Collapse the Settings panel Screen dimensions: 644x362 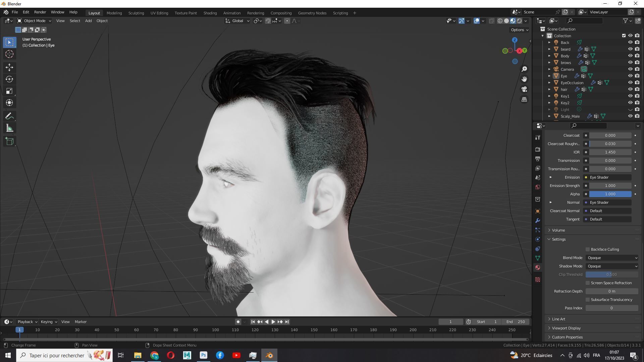(x=559, y=239)
